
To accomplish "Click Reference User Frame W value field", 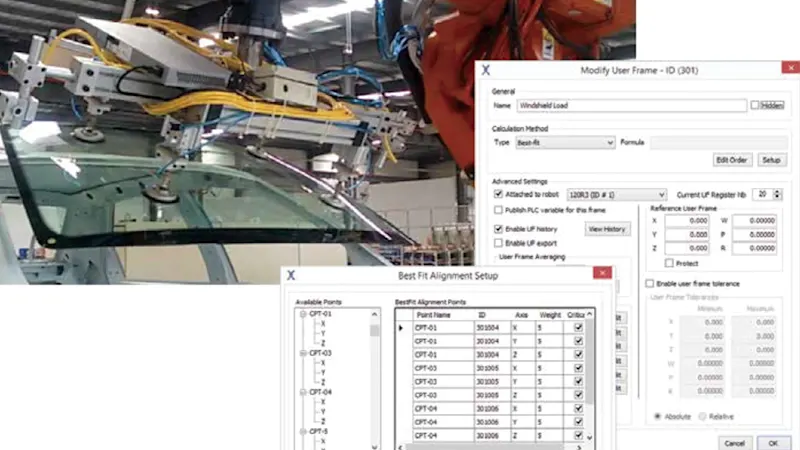I will [x=754, y=220].
